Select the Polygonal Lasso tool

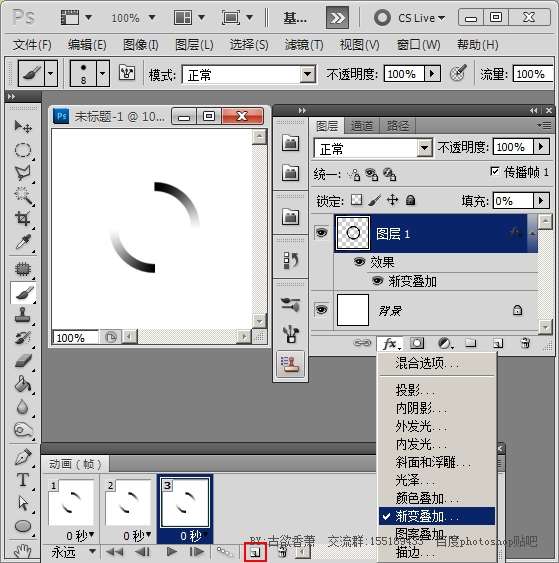point(23,173)
